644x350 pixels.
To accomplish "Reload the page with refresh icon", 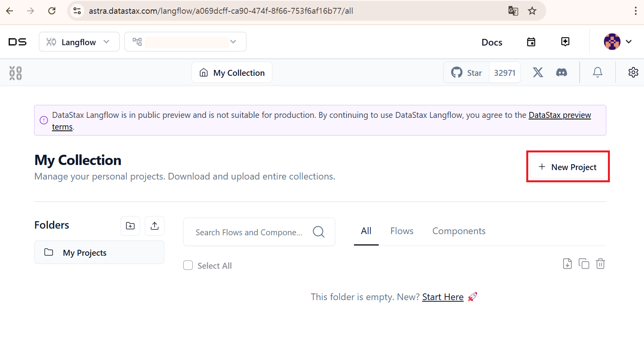I will [x=52, y=11].
